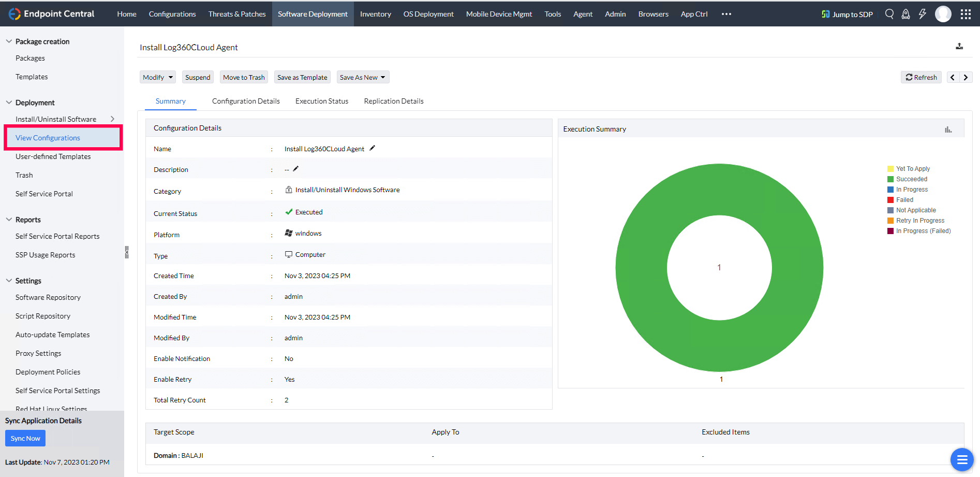Screen dimensions: 980x477
Task: Click the more options ellipsis in top navigation
Action: (726, 14)
